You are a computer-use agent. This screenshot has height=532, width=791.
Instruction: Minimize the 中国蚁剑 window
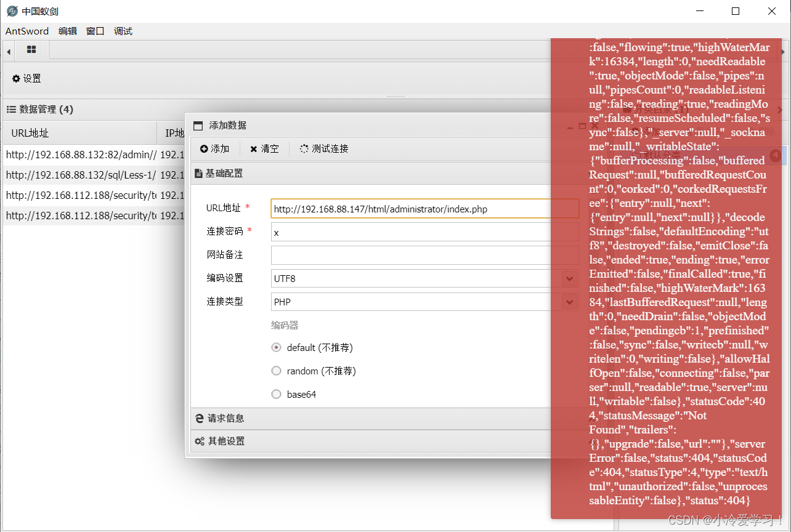coord(700,11)
